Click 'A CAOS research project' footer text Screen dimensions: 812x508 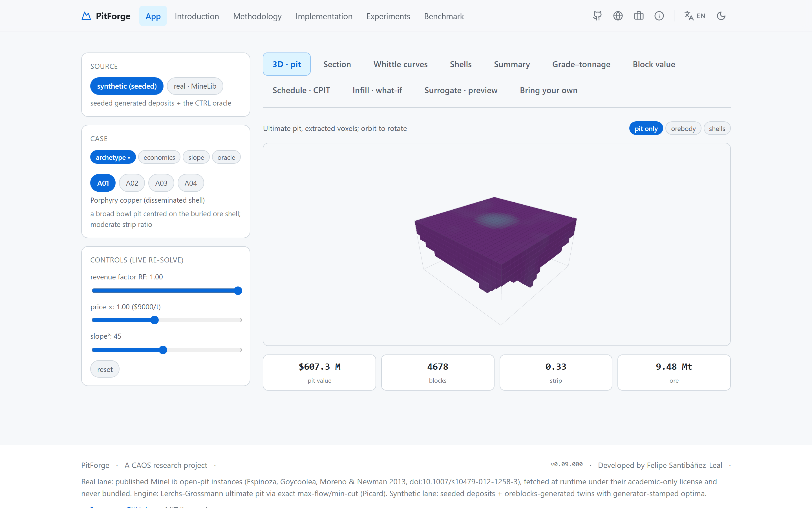(x=166, y=465)
